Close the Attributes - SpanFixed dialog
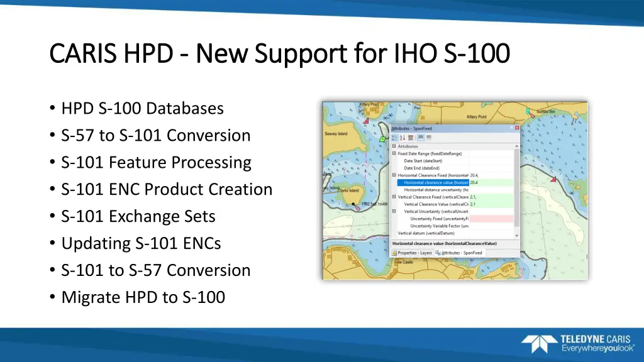644x362 pixels. [517, 128]
